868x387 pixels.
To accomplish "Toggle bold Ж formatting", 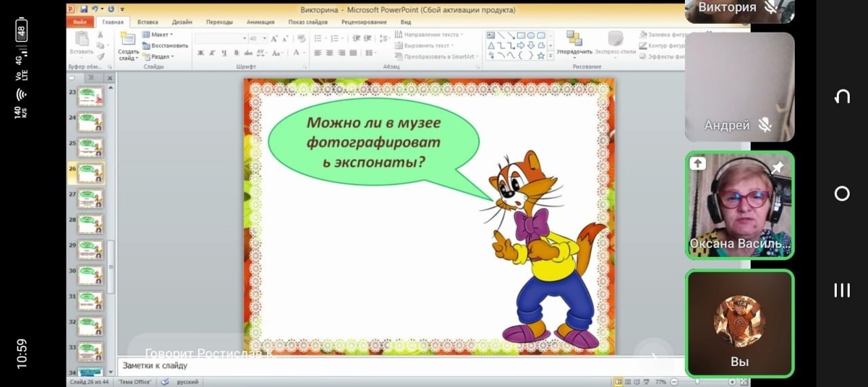I will click(x=201, y=53).
